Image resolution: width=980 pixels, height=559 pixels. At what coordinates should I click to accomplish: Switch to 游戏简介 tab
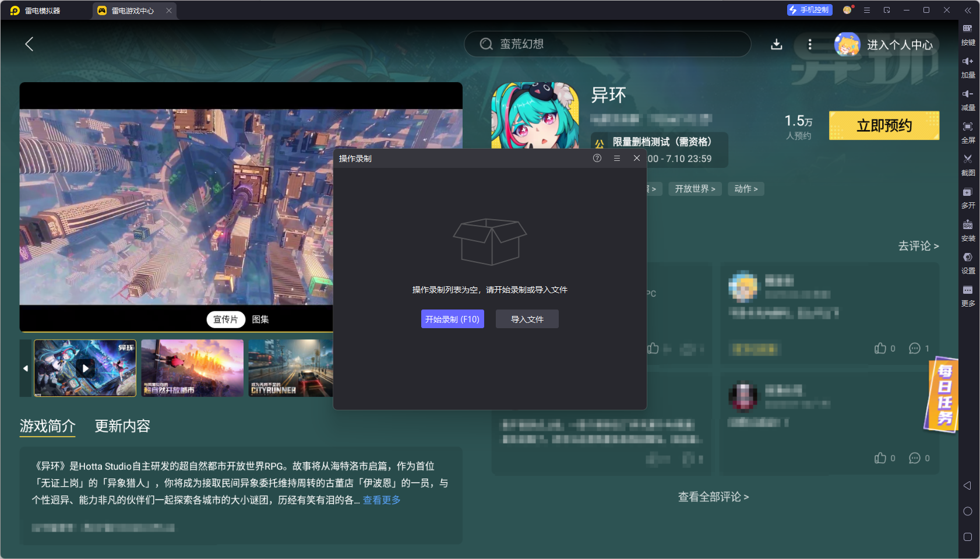[x=48, y=426]
